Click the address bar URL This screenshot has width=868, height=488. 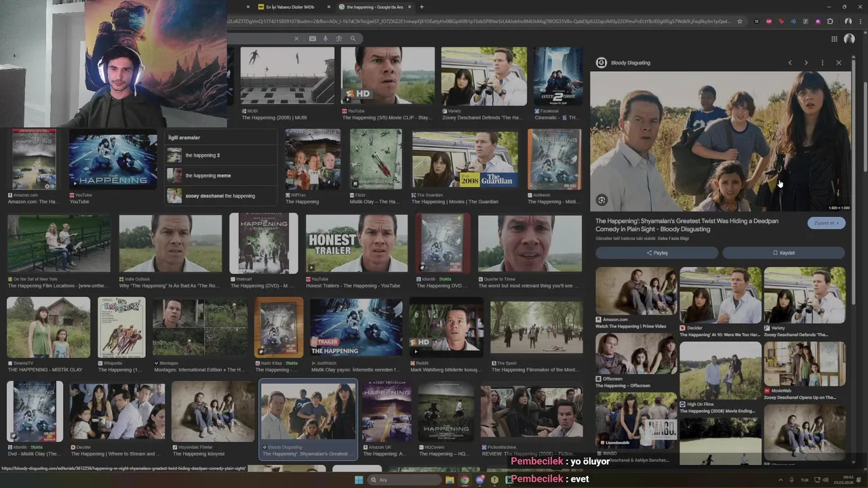479,21
